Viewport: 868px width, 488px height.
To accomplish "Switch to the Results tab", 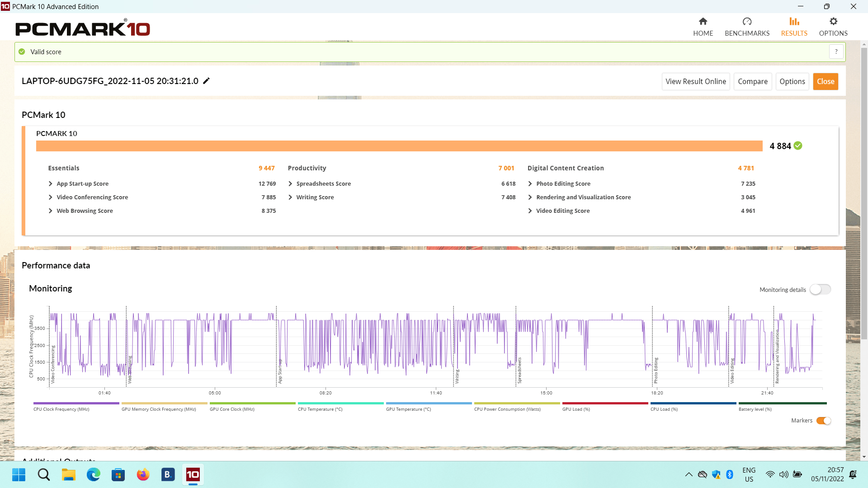I will (794, 27).
